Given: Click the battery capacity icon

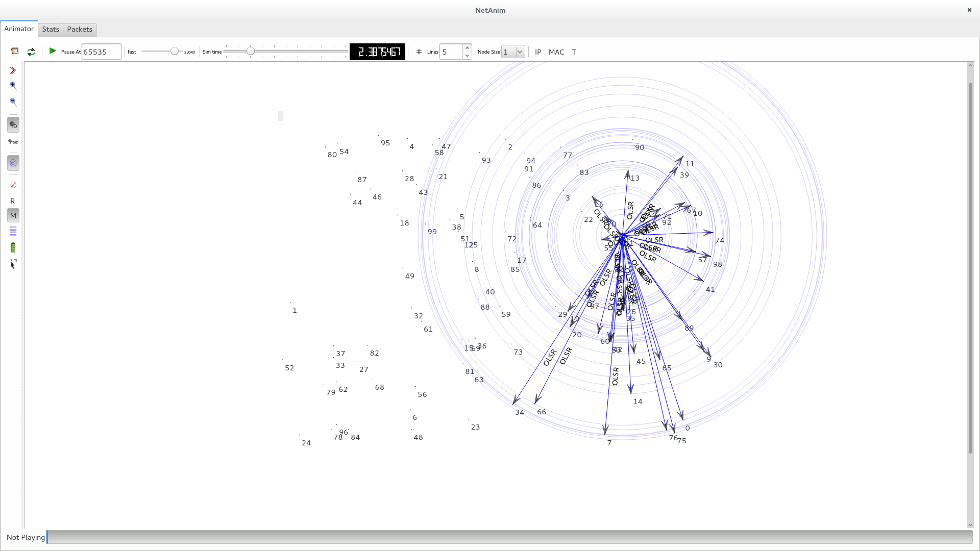Looking at the screenshot, I should [x=13, y=247].
